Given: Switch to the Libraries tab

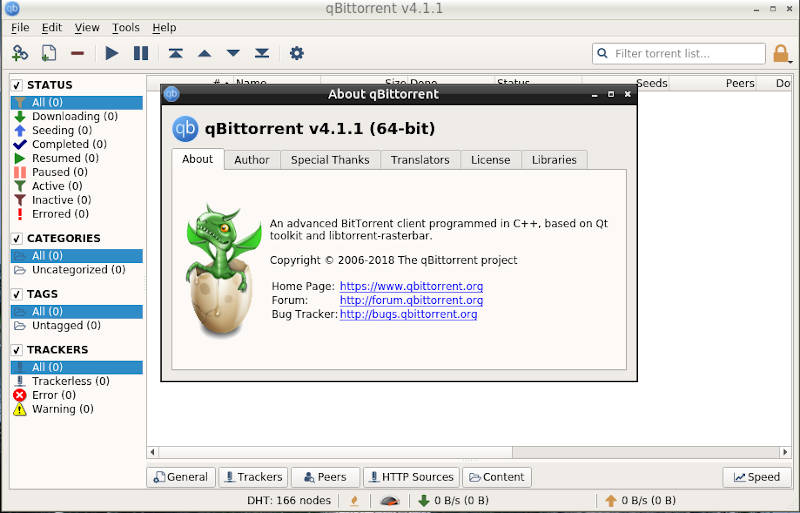Looking at the screenshot, I should 554,160.
